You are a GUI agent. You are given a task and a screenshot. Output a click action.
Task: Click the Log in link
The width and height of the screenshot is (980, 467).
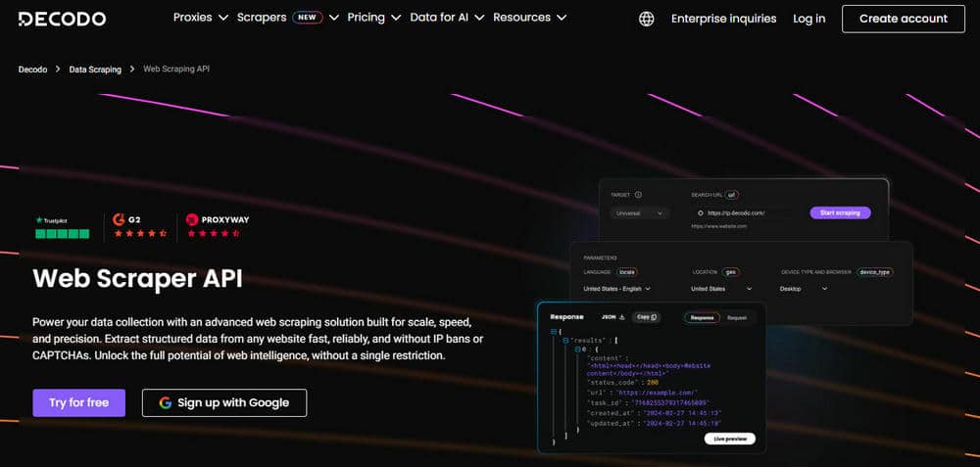coord(809,19)
